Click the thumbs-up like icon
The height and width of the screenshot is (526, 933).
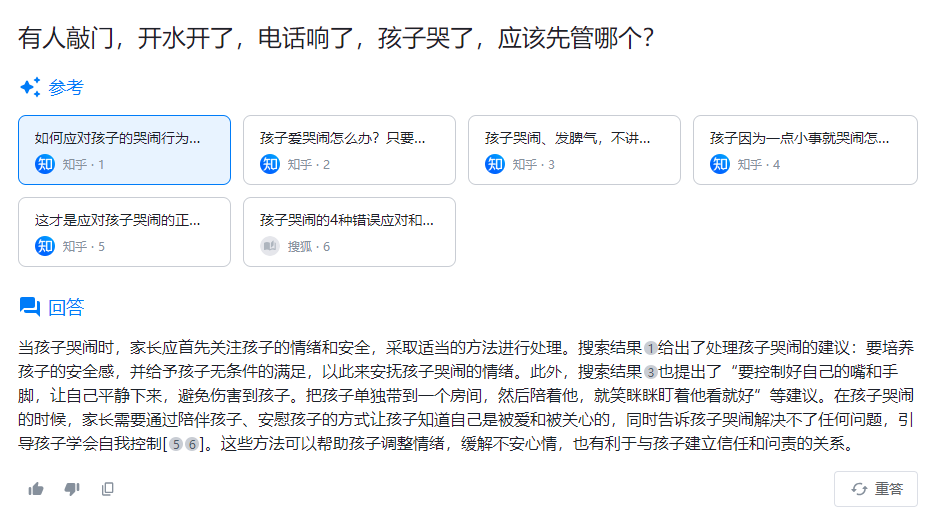pos(36,489)
